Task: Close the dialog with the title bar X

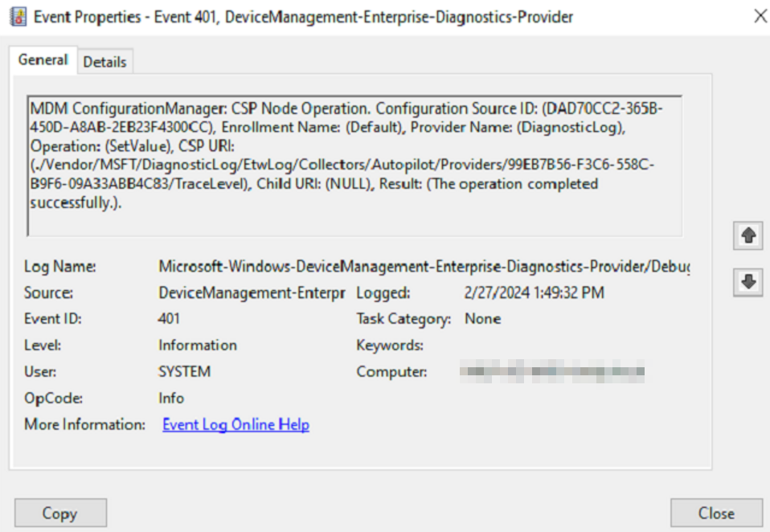Action: [760, 16]
